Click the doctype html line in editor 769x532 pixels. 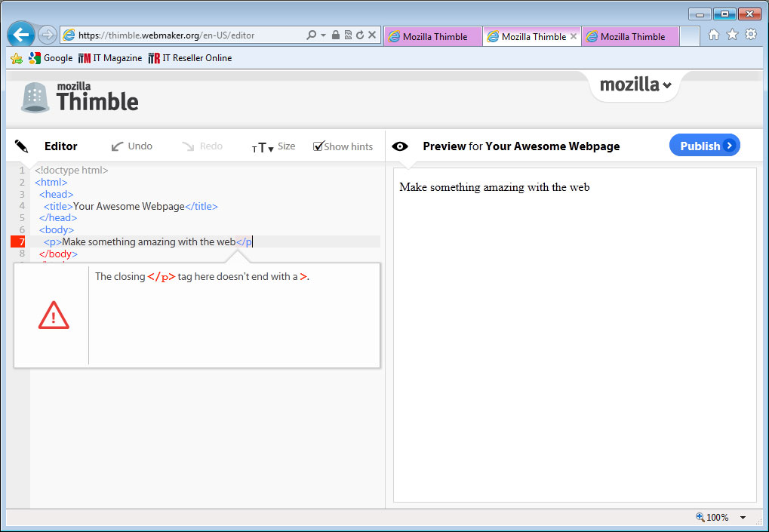[71, 171]
